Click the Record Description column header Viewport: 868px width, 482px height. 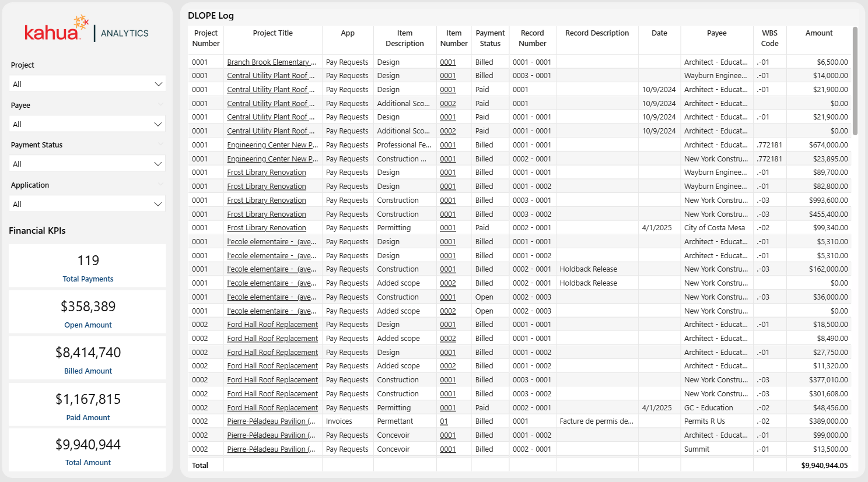(597, 33)
